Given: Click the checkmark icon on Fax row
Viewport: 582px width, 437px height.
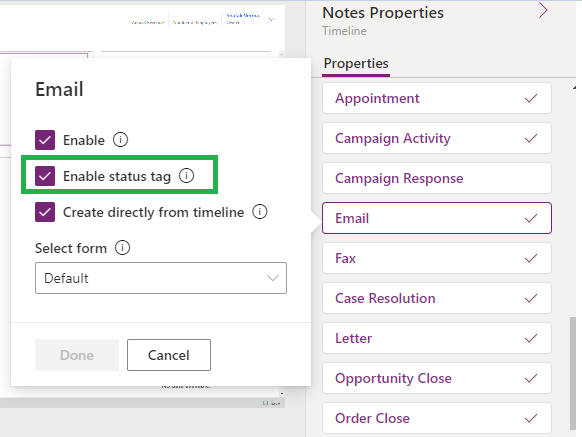Looking at the screenshot, I should pos(531,258).
